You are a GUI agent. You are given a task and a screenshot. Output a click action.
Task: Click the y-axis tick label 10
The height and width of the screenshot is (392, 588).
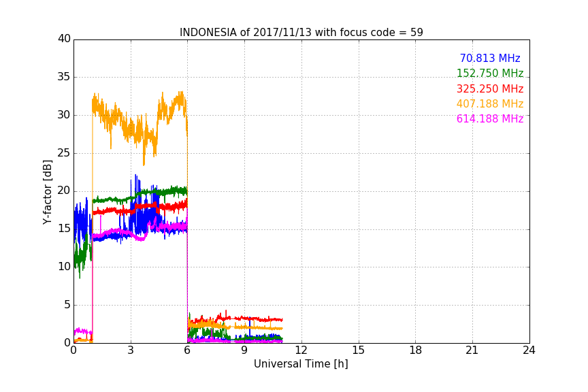tap(64, 267)
